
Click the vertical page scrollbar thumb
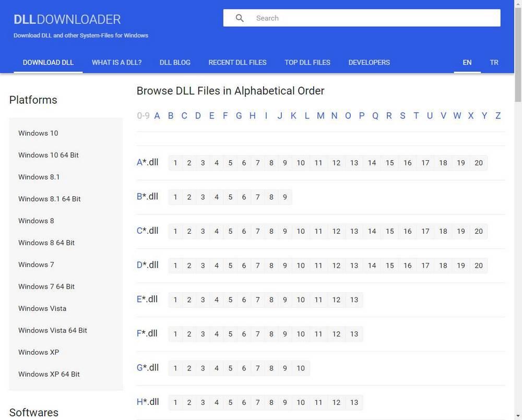[518, 54]
